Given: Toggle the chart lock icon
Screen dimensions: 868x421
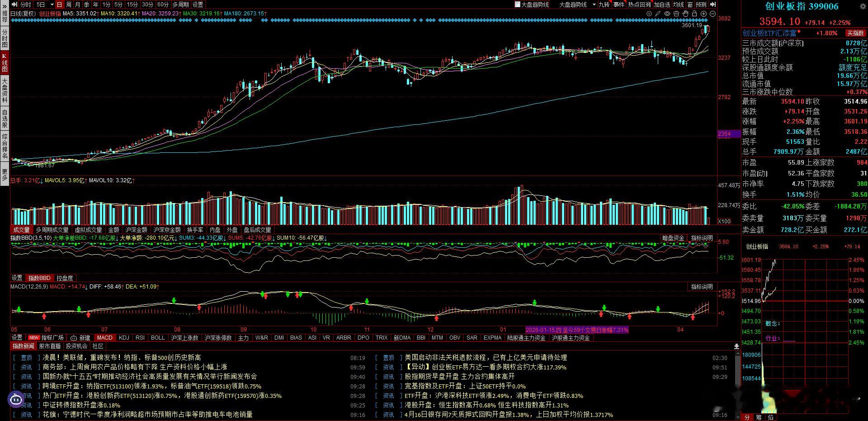Looking at the screenshot, I should (x=694, y=14).
